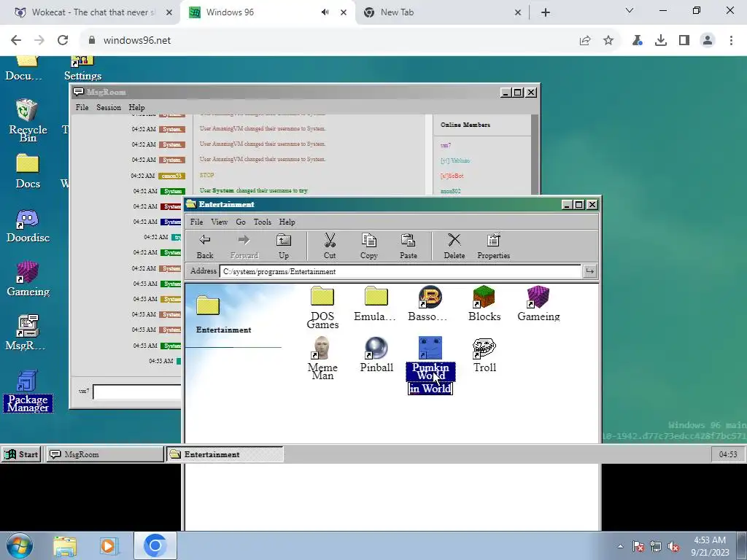Click the MsgRoom message input box

tap(137, 392)
